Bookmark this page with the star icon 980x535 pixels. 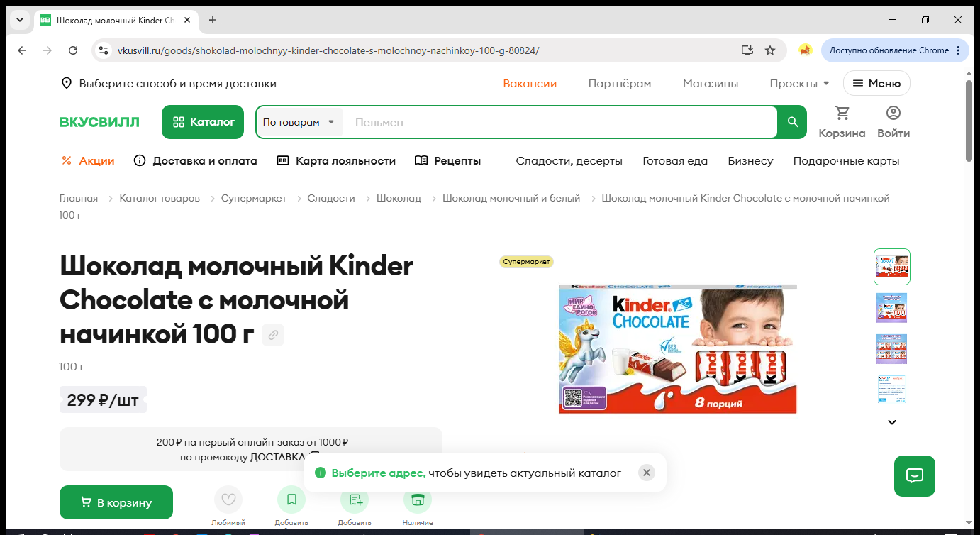770,50
